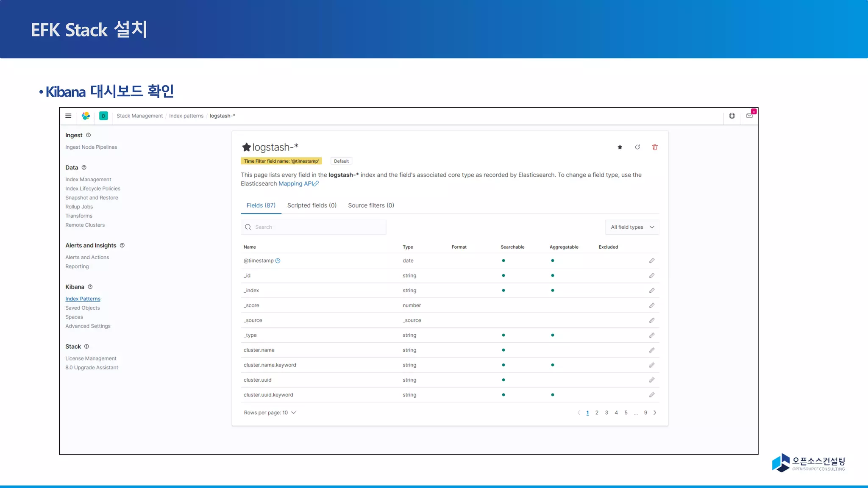Edit the @timestamp field pencil icon
The image size is (868, 488).
(652, 261)
